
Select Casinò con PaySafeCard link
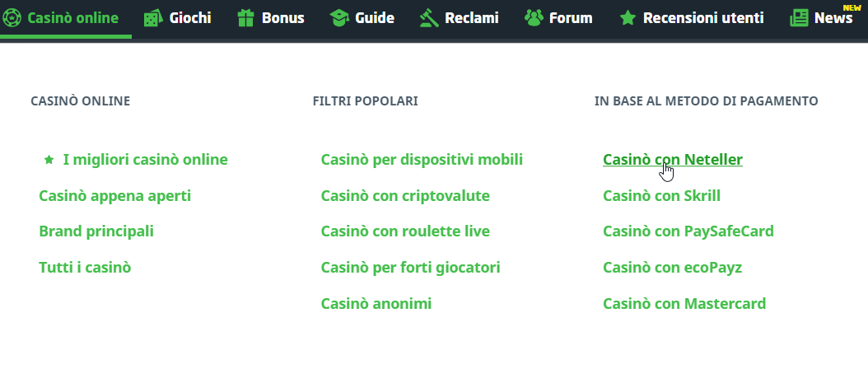pos(688,231)
